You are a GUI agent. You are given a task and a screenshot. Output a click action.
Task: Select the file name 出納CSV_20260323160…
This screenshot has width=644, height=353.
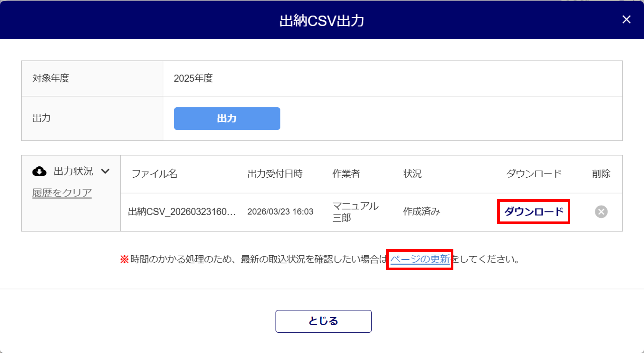pos(182,212)
